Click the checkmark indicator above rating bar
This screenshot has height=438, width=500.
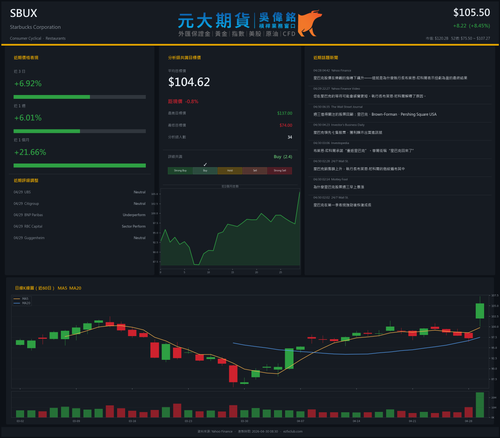(205, 165)
